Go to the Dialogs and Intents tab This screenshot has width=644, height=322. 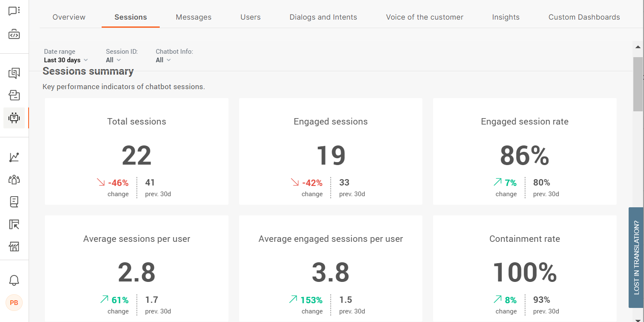coord(323,17)
